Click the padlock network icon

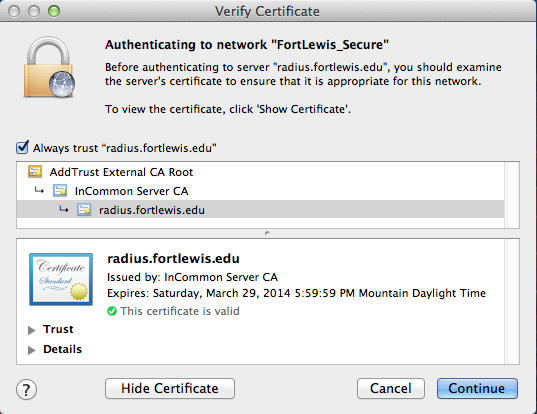coord(49,67)
